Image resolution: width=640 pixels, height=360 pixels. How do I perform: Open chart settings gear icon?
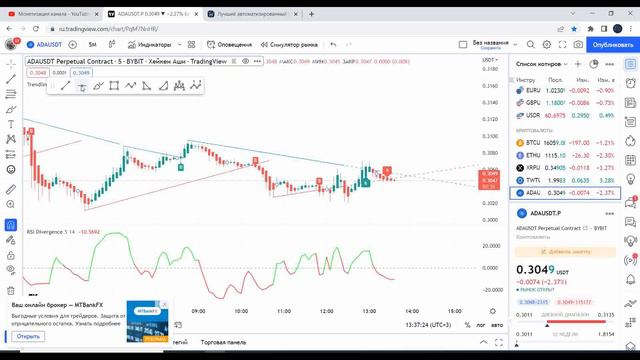point(547,44)
